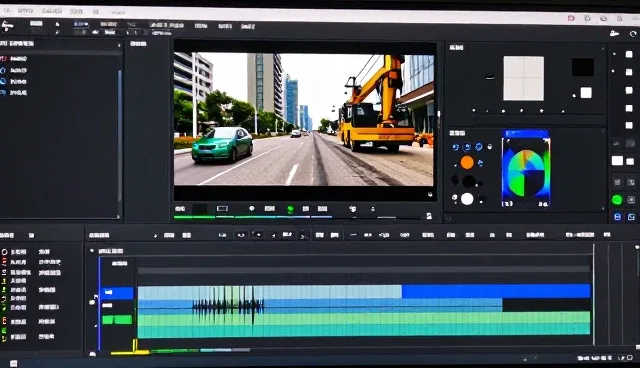Click the collapse arrow on the media panel header
This screenshot has height=368, width=640.
click(x=119, y=45)
